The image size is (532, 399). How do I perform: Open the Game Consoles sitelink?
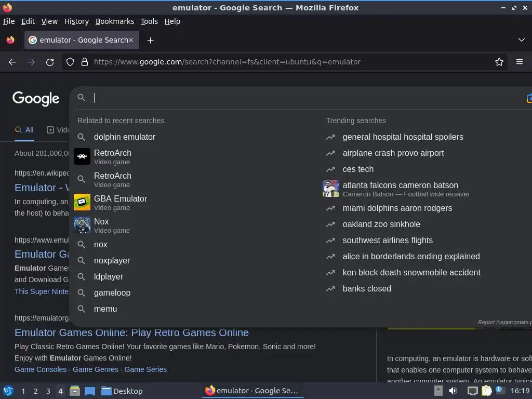coord(41,369)
